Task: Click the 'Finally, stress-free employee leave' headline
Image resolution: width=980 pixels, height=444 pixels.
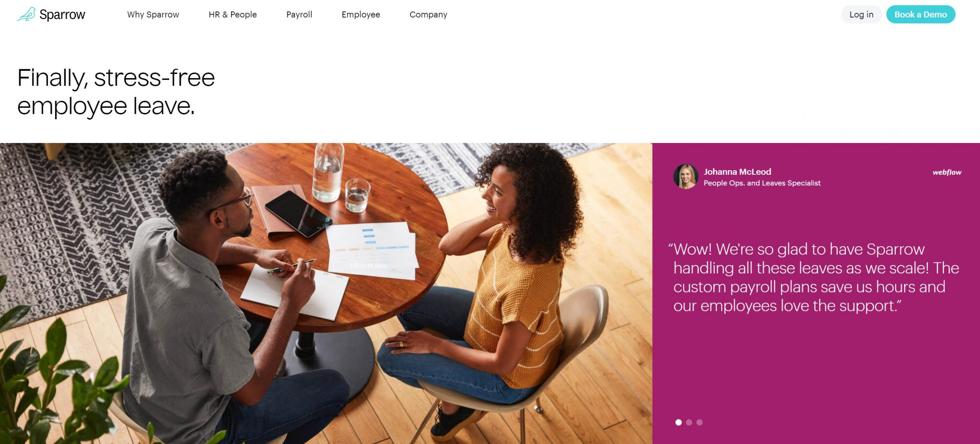Action: (x=116, y=92)
